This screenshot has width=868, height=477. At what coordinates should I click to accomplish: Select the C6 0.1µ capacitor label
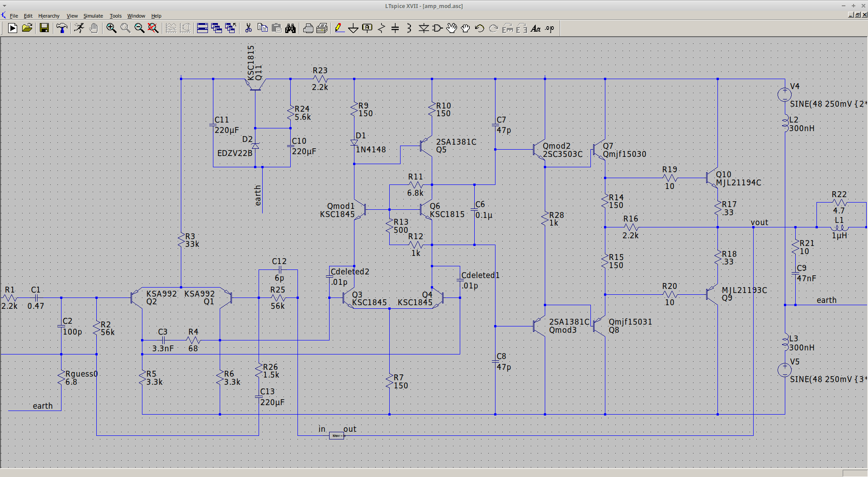(x=484, y=210)
